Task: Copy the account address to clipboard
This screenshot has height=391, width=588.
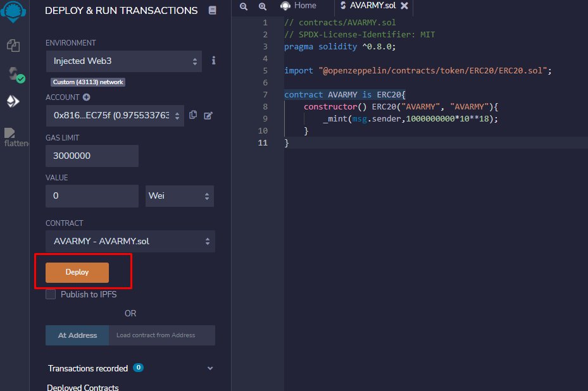Action: [x=193, y=115]
